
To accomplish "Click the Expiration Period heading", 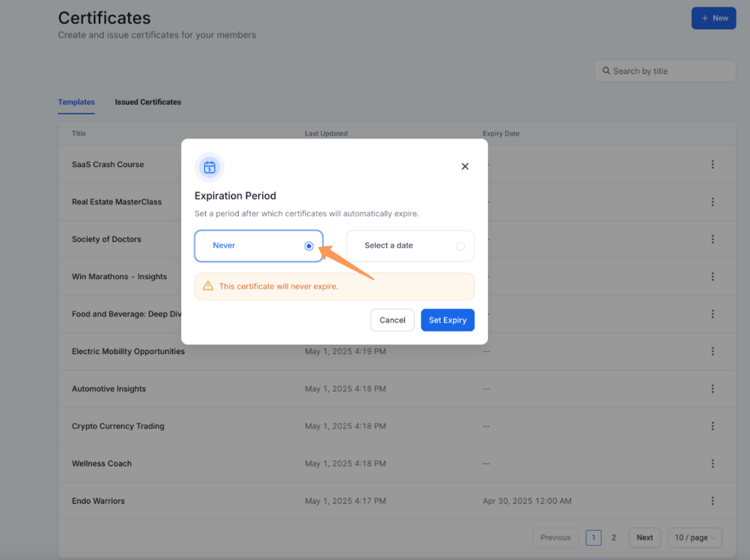I will pyautogui.click(x=235, y=195).
